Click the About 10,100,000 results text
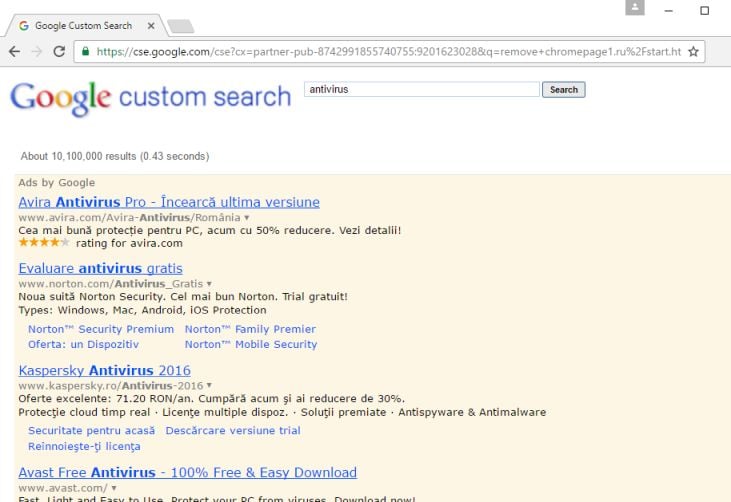731x502 pixels. point(115,156)
